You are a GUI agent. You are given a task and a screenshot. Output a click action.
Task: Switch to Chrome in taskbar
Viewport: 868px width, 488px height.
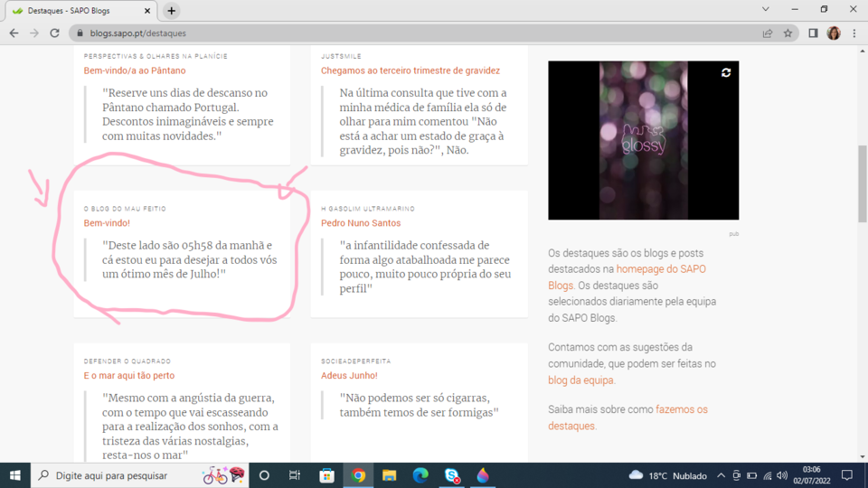click(358, 475)
